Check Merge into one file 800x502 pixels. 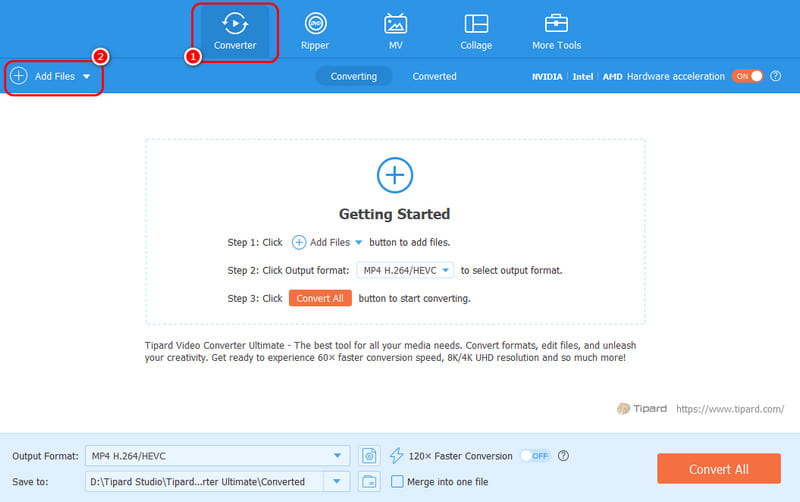(397, 482)
